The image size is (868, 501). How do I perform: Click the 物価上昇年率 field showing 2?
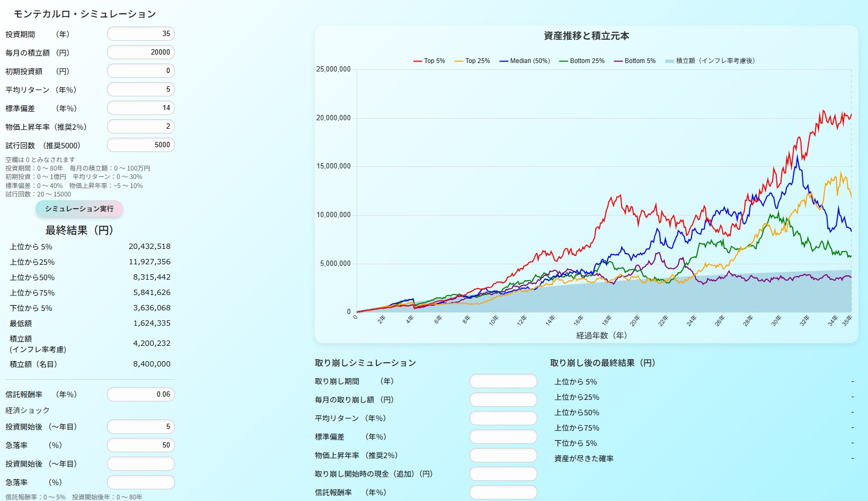[x=141, y=127]
